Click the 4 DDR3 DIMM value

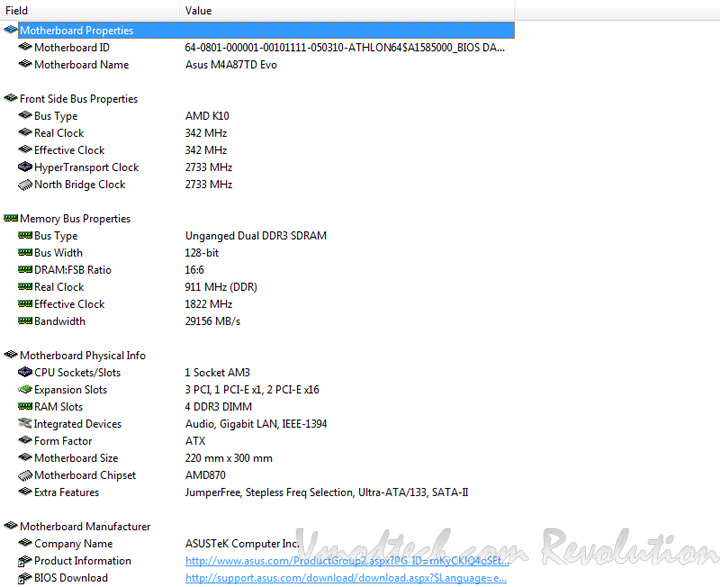click(x=219, y=406)
